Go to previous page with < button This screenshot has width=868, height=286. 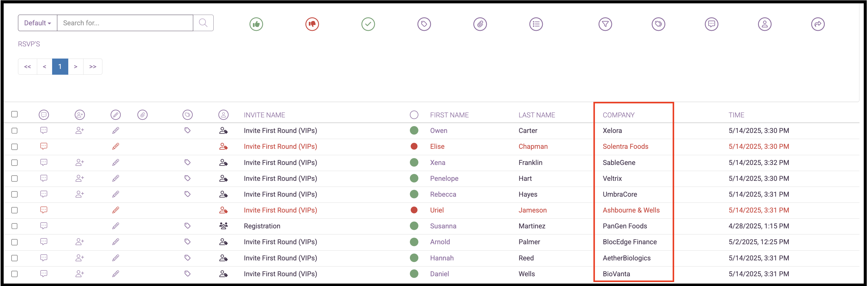[x=44, y=66]
